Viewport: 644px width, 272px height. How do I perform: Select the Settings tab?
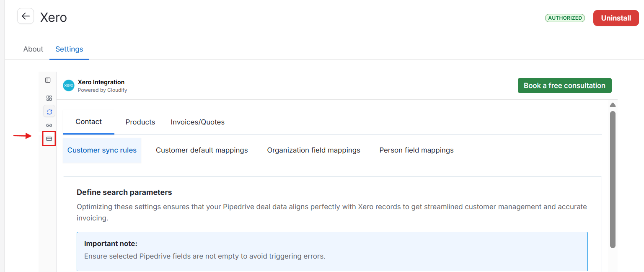click(x=69, y=49)
